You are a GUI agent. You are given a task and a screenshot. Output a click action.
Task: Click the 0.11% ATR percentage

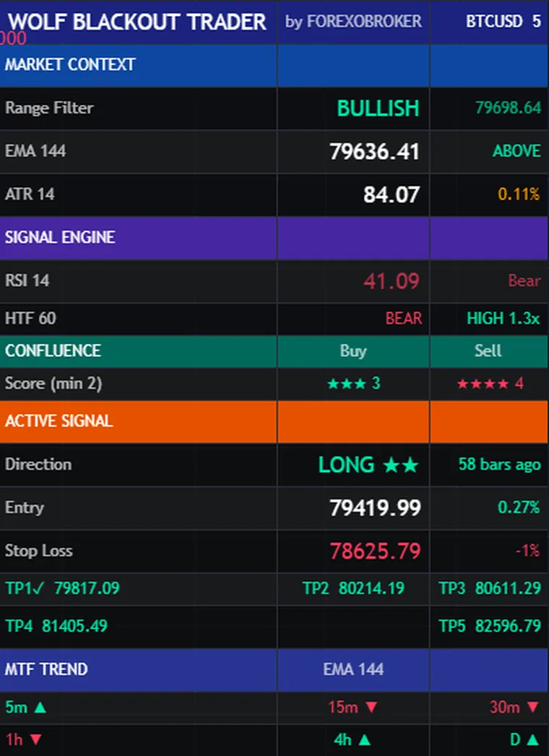click(519, 194)
